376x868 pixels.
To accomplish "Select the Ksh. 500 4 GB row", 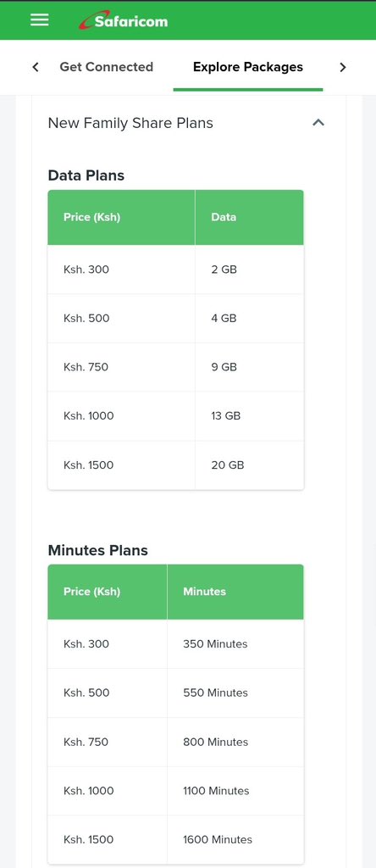I will point(176,319).
